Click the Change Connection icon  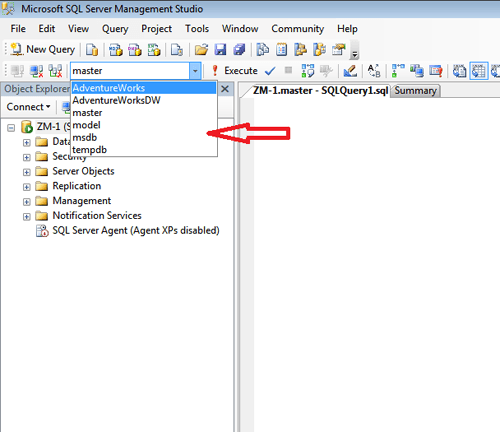coord(55,71)
